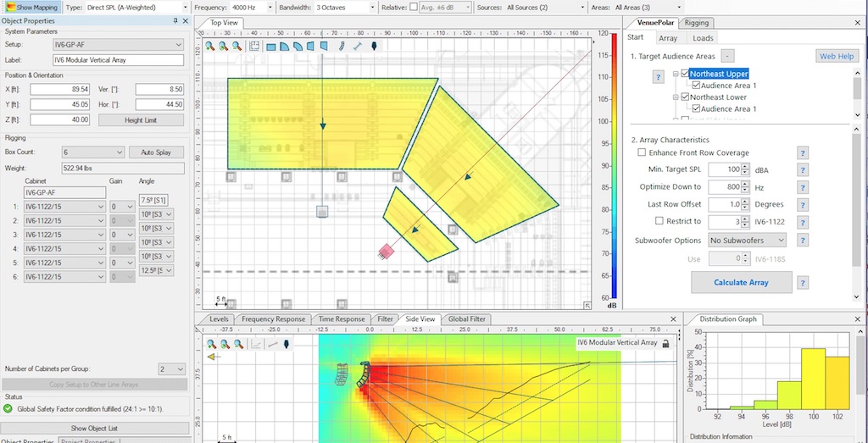Click the measure distance tool in Top View toolbar

[x=357, y=46]
